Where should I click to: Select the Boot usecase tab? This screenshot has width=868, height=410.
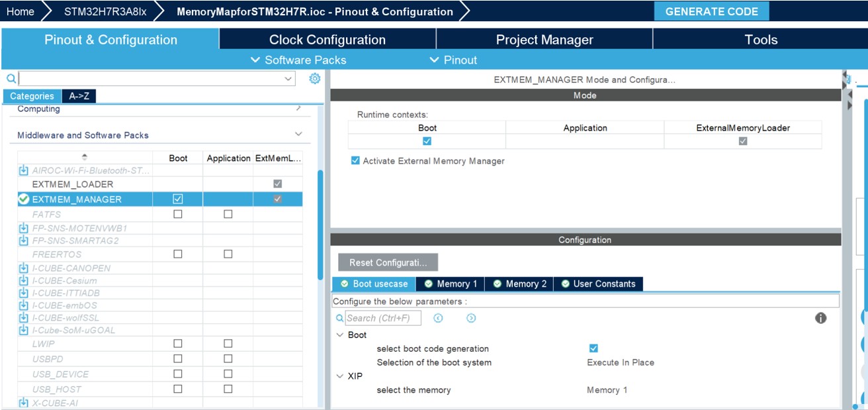[x=374, y=283]
